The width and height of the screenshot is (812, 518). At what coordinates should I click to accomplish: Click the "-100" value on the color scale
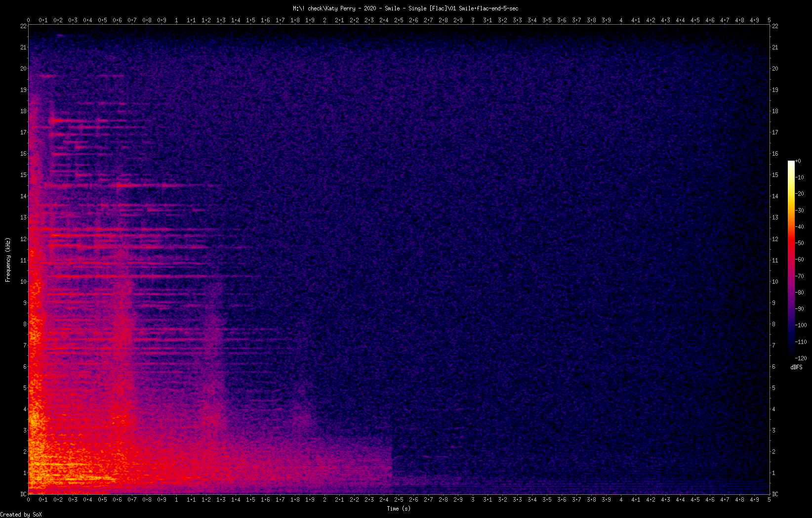[x=801, y=325]
